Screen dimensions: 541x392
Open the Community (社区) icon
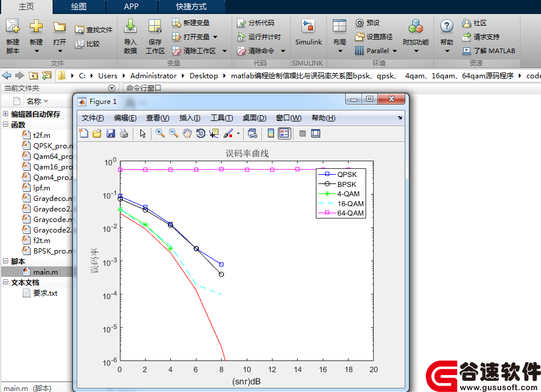tap(467, 23)
